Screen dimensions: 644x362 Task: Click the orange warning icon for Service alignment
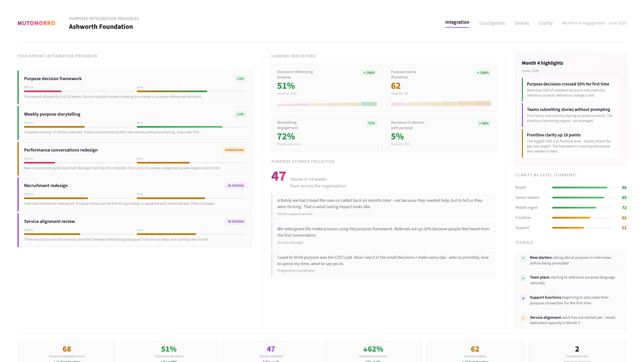(523, 318)
